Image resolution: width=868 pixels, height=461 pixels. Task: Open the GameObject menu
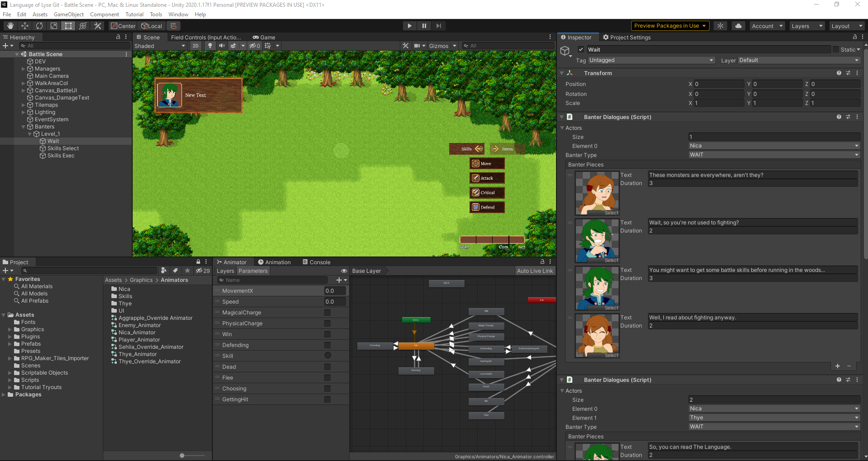pos(69,14)
